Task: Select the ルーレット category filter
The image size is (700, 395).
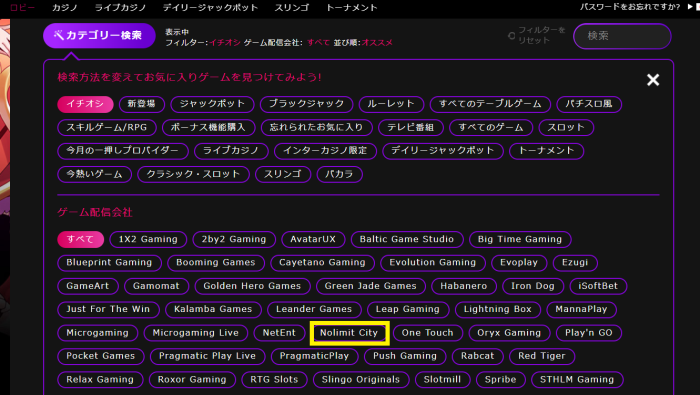Action: [391, 104]
